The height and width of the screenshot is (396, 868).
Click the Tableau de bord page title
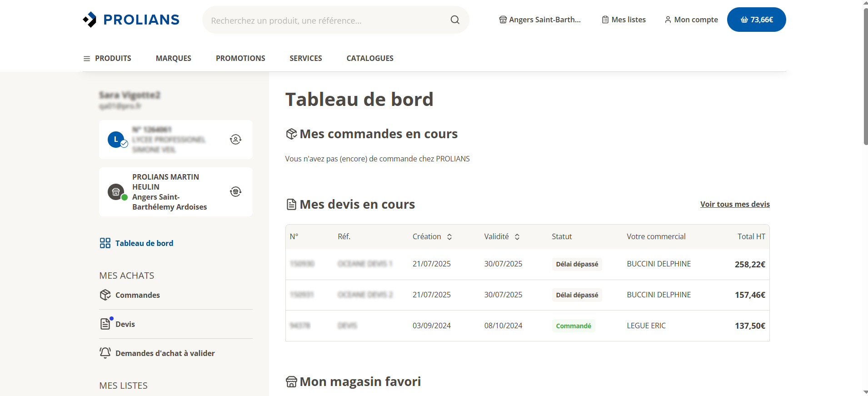coord(359,100)
